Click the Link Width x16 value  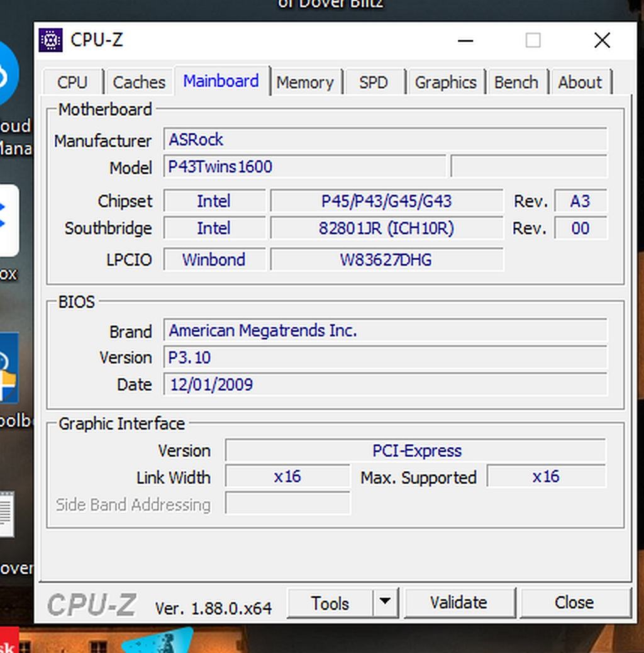pos(287,476)
